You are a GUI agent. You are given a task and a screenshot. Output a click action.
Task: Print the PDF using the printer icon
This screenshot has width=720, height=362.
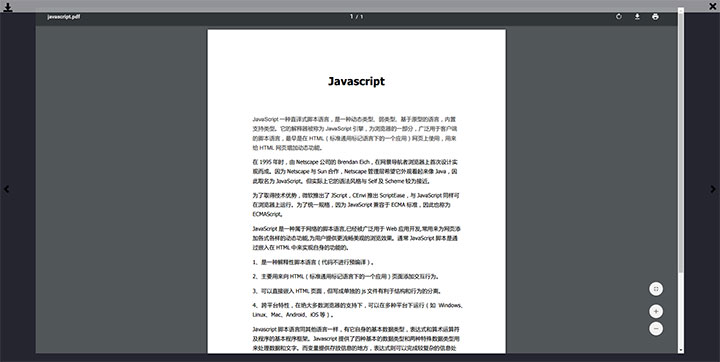(655, 17)
